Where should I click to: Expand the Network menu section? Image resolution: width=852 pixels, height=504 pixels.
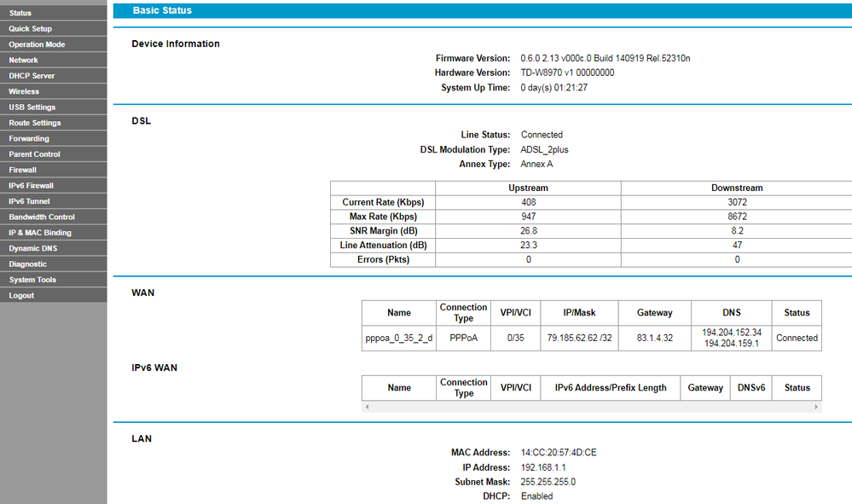pos(24,61)
